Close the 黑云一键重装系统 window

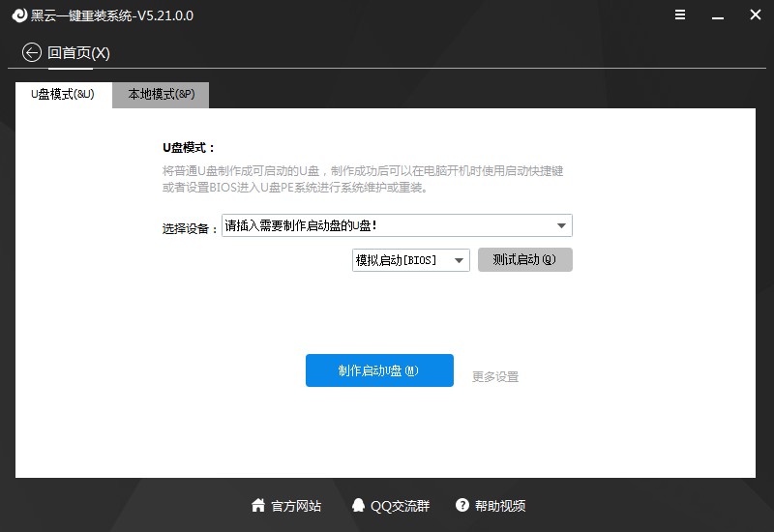[756, 15]
